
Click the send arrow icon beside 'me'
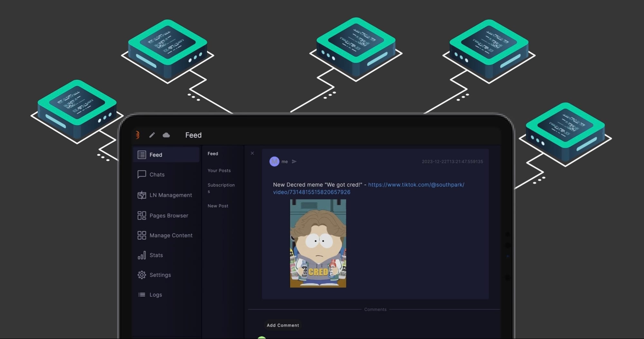tap(294, 161)
